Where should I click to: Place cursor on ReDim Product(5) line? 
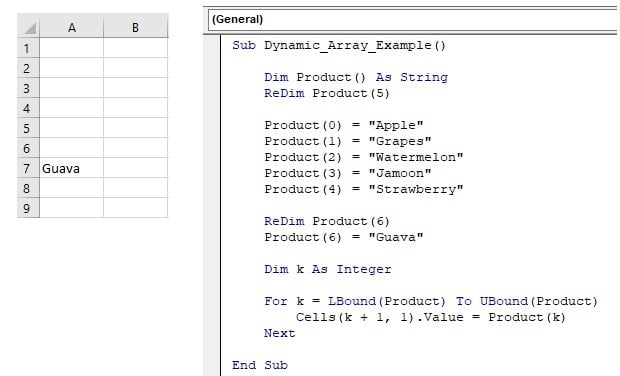pos(327,93)
